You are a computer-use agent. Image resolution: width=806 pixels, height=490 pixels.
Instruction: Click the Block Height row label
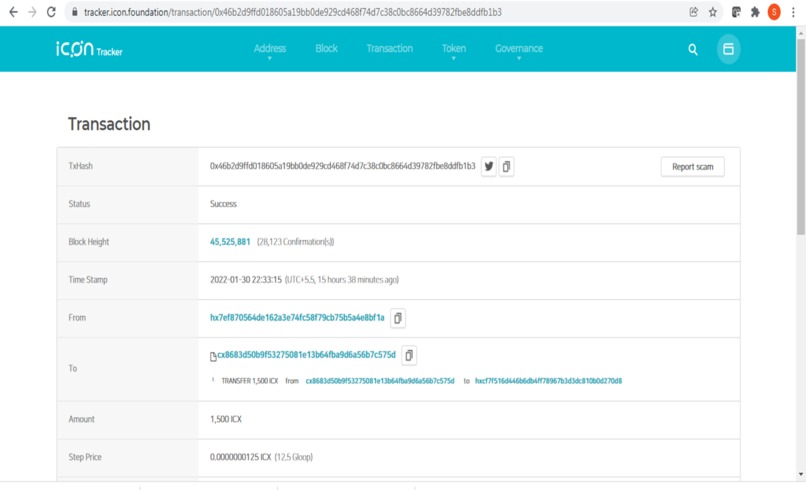(89, 242)
